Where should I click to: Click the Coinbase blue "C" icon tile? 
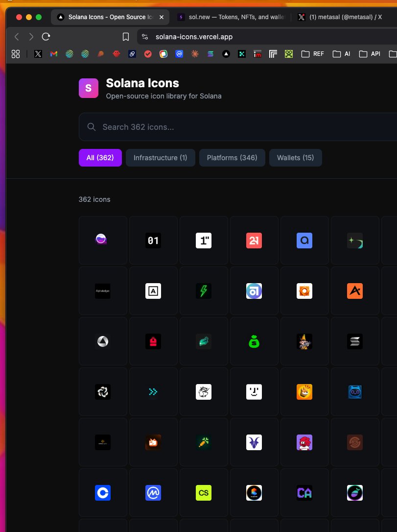103,493
